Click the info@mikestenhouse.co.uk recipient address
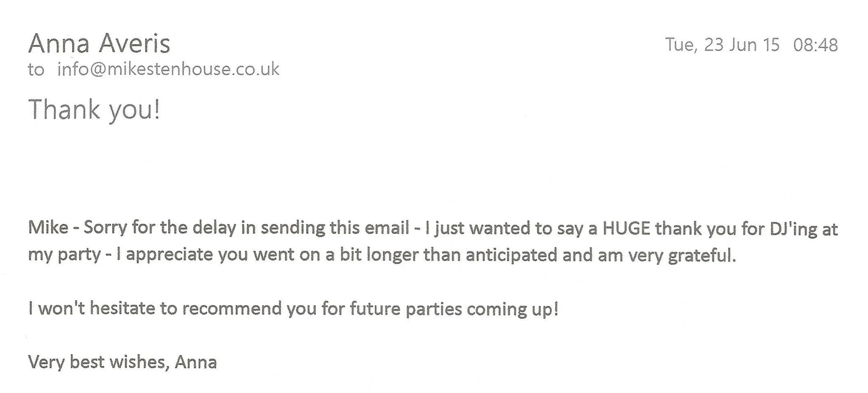Image resolution: width=868 pixels, height=393 pixels. point(168,69)
